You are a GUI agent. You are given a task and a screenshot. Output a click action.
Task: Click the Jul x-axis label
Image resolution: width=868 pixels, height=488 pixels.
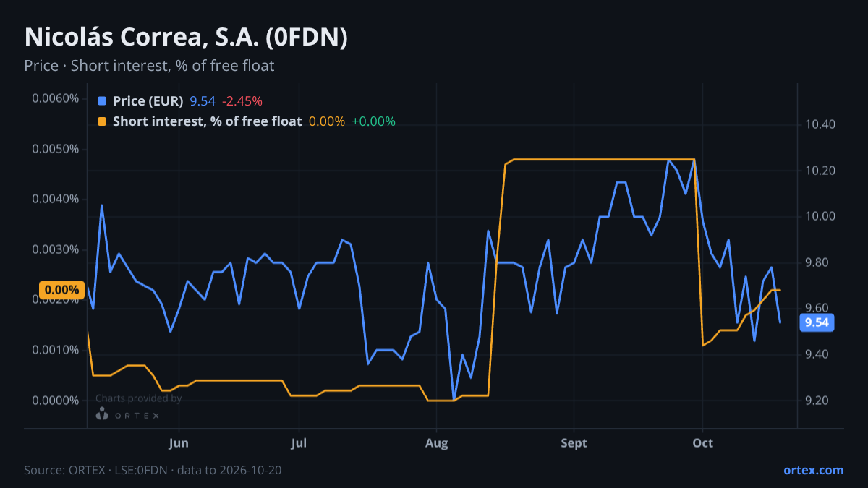(x=298, y=442)
